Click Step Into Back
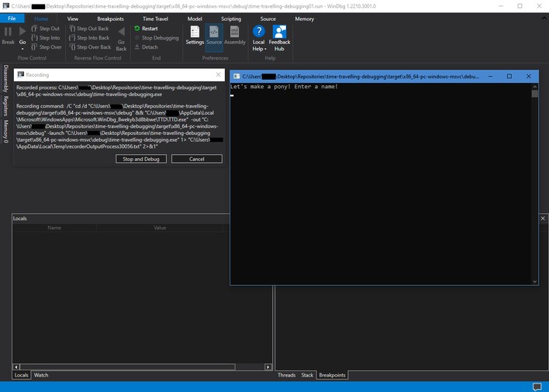The width and height of the screenshot is (549, 392). [89, 38]
